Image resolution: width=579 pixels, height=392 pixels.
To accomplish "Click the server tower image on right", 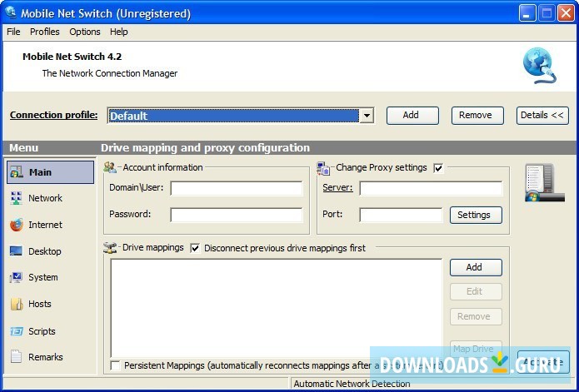I will (x=545, y=183).
